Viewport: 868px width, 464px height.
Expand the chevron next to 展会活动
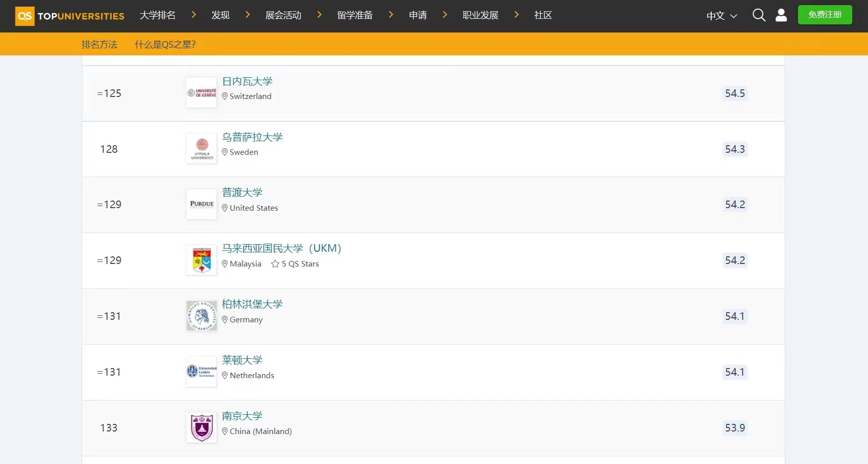coord(319,15)
